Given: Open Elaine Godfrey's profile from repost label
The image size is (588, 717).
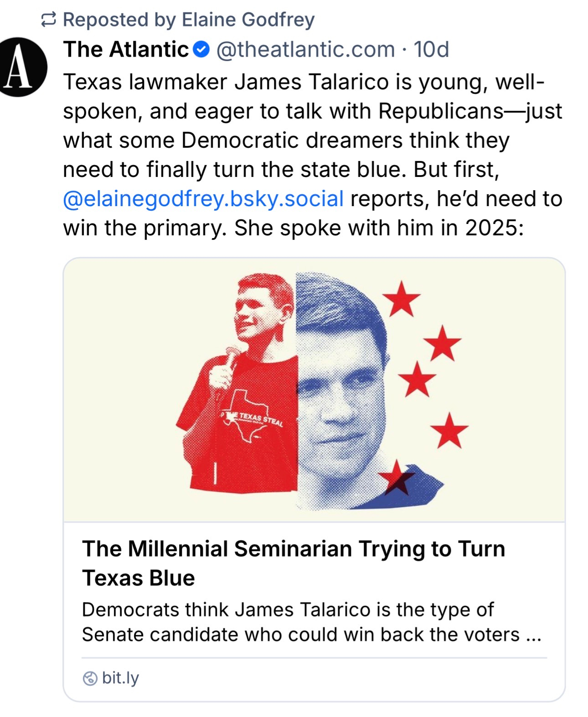Looking at the screenshot, I should pyautogui.click(x=248, y=20).
